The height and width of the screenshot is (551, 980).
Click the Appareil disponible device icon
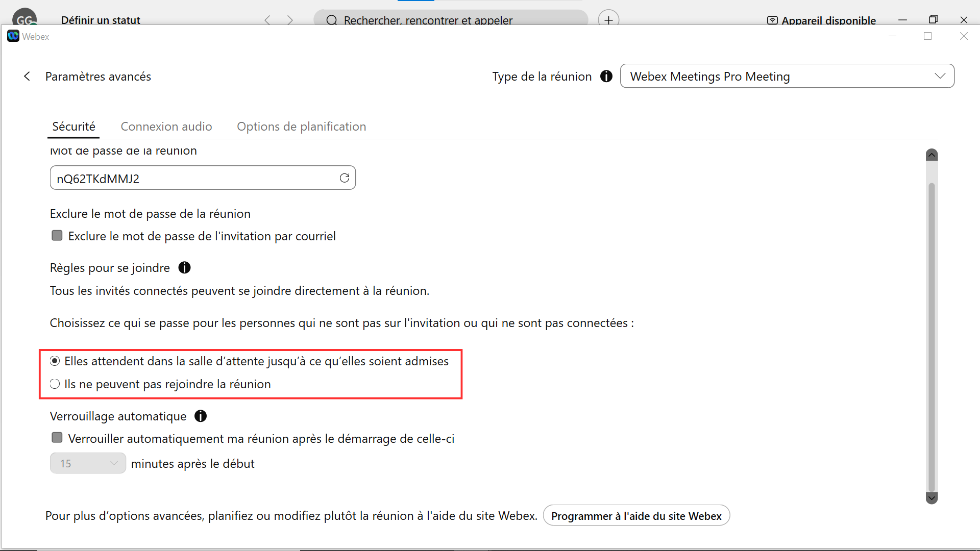tap(772, 20)
